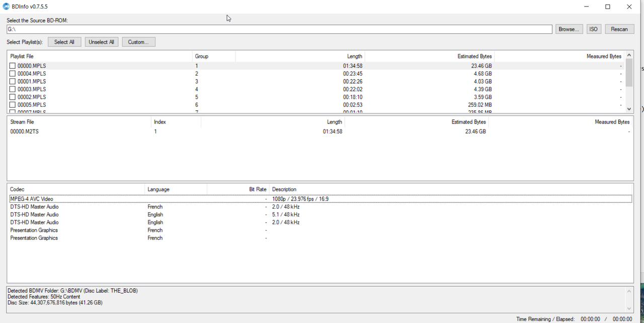Check the 00000.MPLS playlist checkbox
This screenshot has height=323, width=644.
[13, 66]
